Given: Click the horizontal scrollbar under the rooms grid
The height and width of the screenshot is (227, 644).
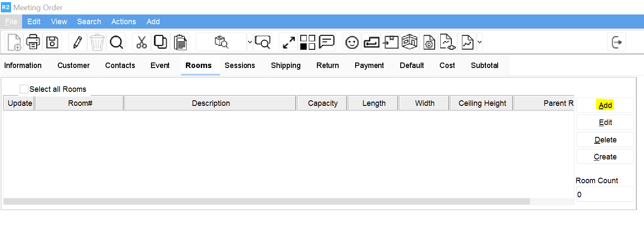Looking at the screenshot, I should tap(266, 201).
